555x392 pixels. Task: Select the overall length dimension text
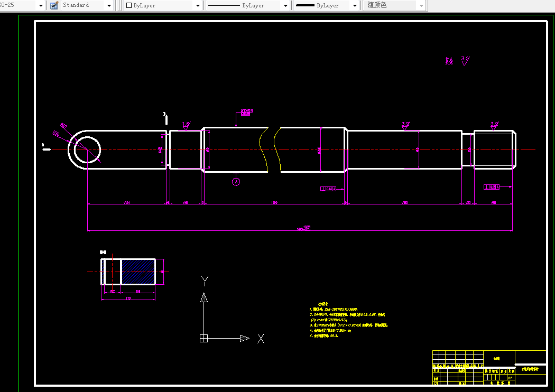pyautogui.click(x=304, y=228)
